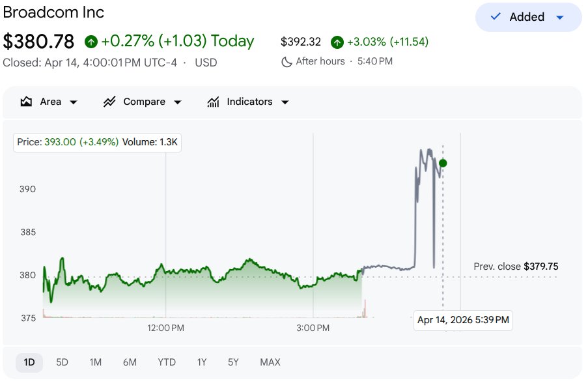This screenshot has height=389, width=588.
Task: Click the 5:40 PM after-hours timestamp
Action: click(x=375, y=61)
